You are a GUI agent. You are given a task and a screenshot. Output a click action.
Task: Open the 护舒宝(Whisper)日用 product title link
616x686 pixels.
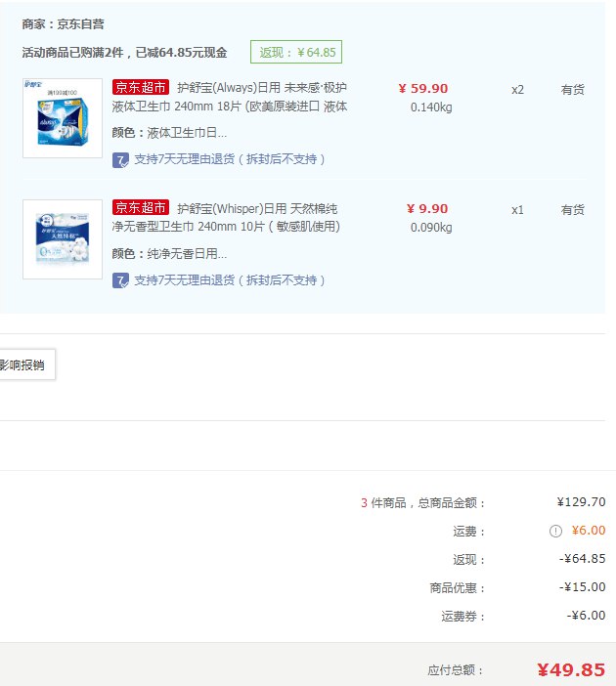257,218
